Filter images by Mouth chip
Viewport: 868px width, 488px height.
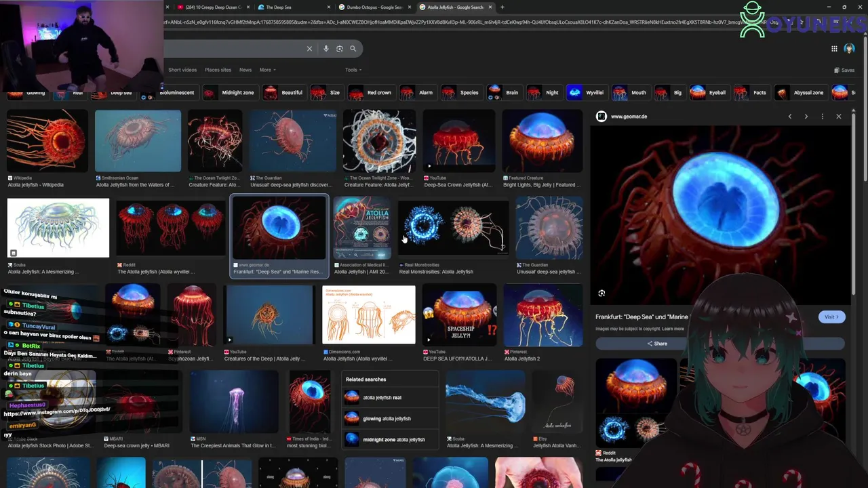(630, 93)
